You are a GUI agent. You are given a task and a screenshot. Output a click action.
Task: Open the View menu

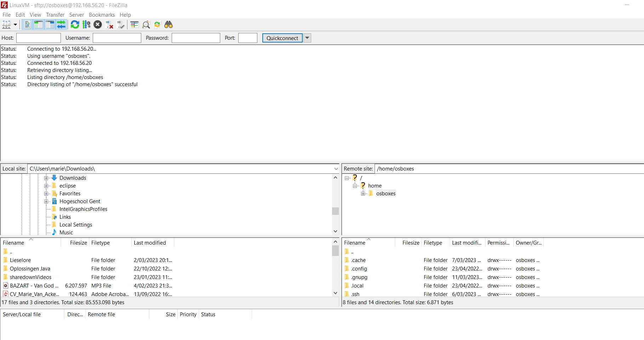pyautogui.click(x=35, y=15)
